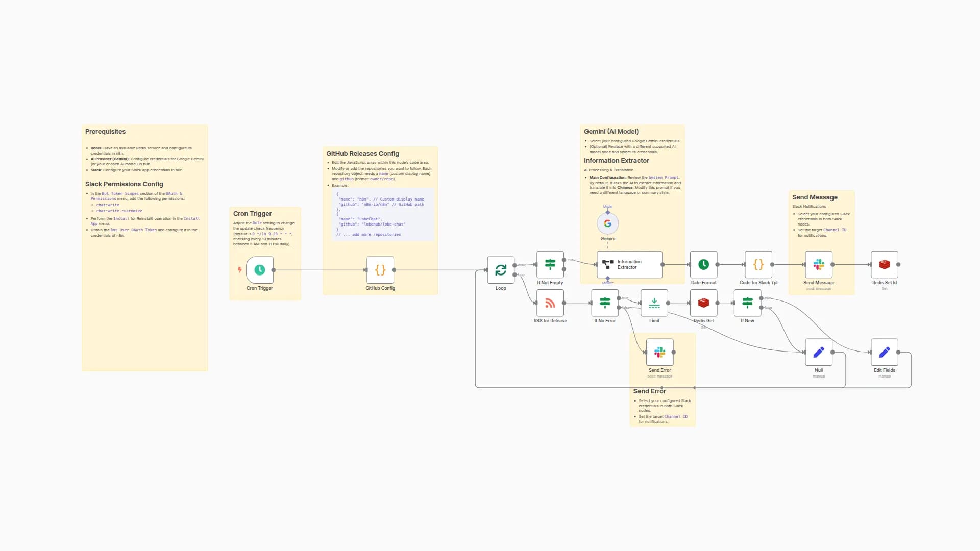Click the System Prompt text in extractor note
Image resolution: width=980 pixels, height=551 pixels.
(x=664, y=178)
